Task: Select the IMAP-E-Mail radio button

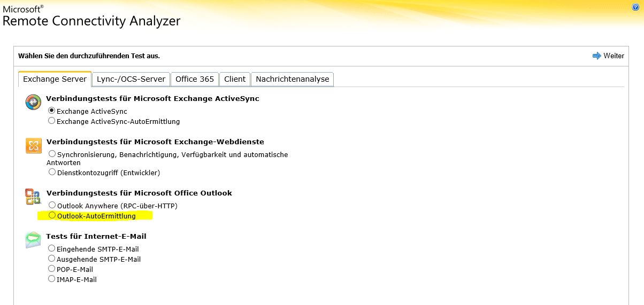Action: [52, 279]
